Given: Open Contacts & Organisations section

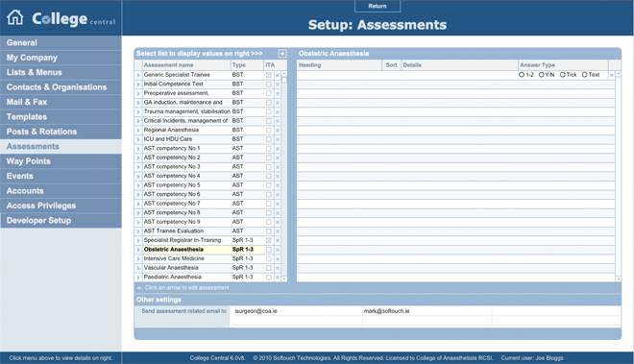Looking at the screenshot, I should point(61,87).
